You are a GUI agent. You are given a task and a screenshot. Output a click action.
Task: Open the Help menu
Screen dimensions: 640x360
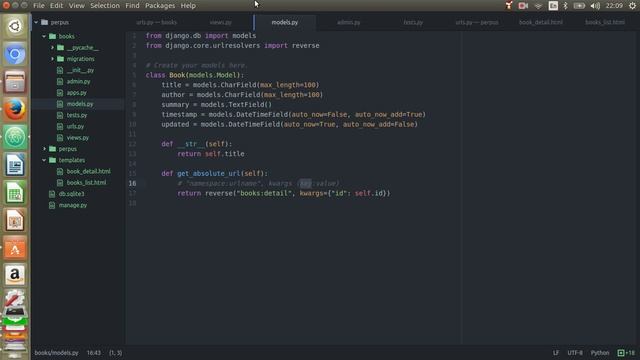tap(188, 6)
